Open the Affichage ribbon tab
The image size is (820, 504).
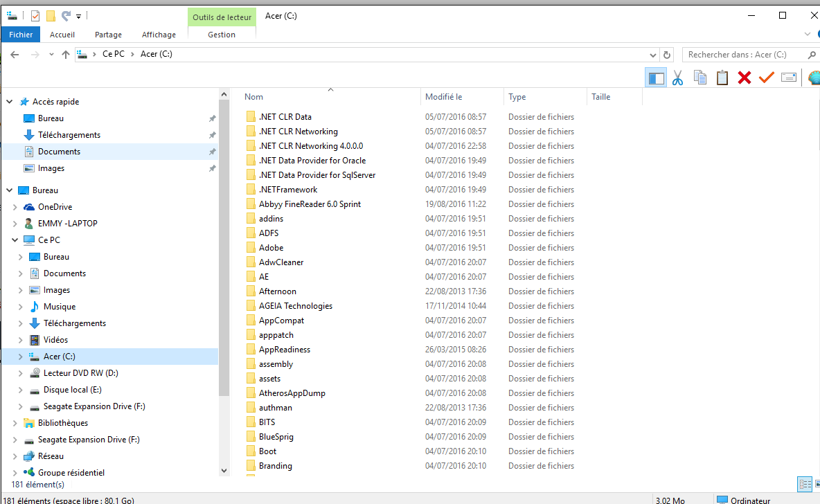point(159,35)
